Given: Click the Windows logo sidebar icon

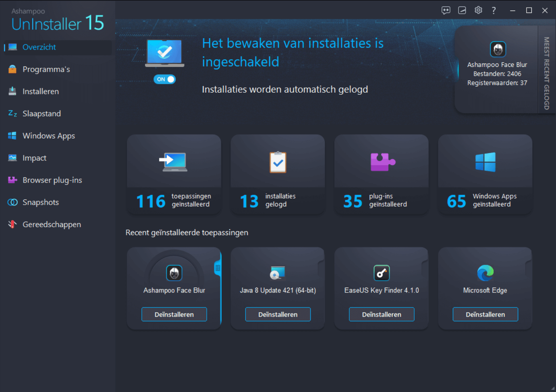Looking at the screenshot, I should (12, 136).
